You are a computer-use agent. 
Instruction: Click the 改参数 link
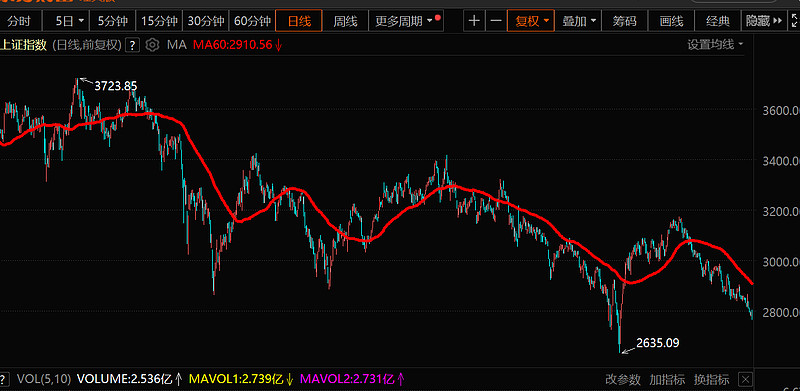[623, 379]
